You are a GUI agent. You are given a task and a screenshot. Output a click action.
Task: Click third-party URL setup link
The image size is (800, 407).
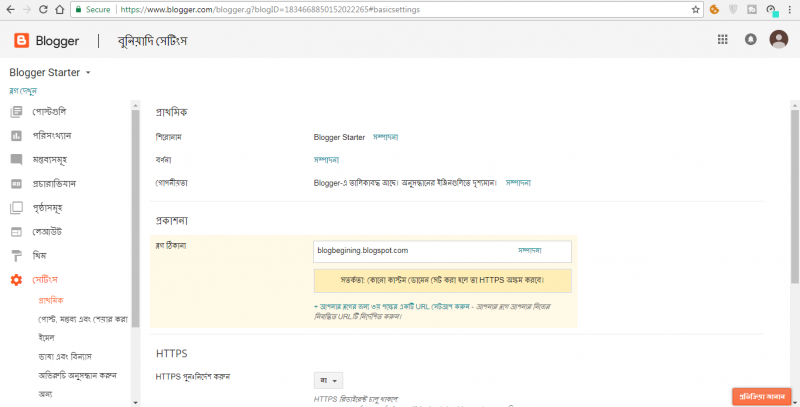pos(391,307)
